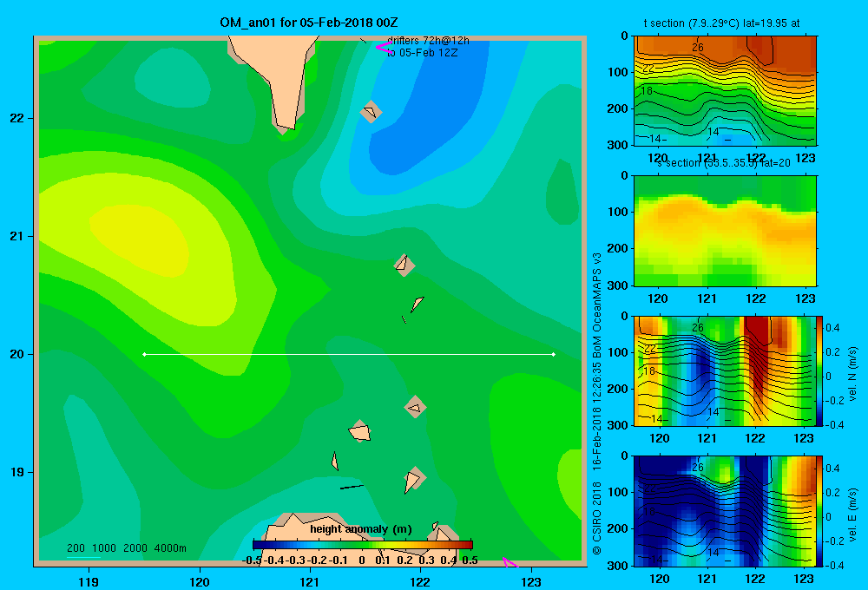Click latitude label 19 on the map axis
The width and height of the screenshot is (868, 590).
17,472
